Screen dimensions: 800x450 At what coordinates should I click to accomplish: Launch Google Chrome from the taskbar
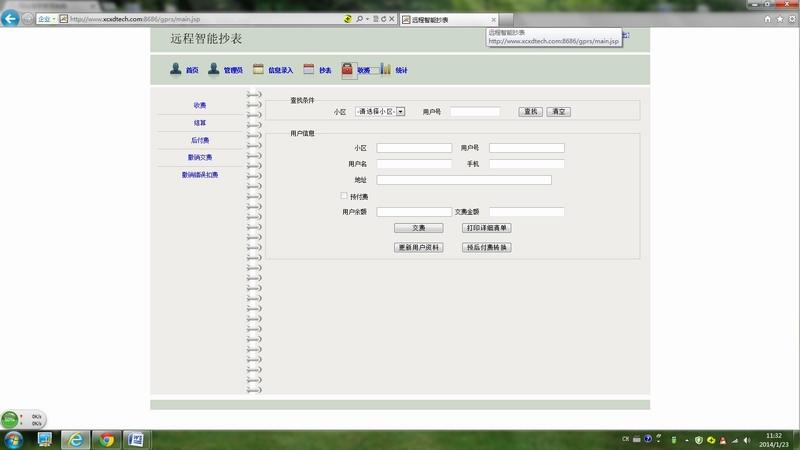click(x=105, y=439)
